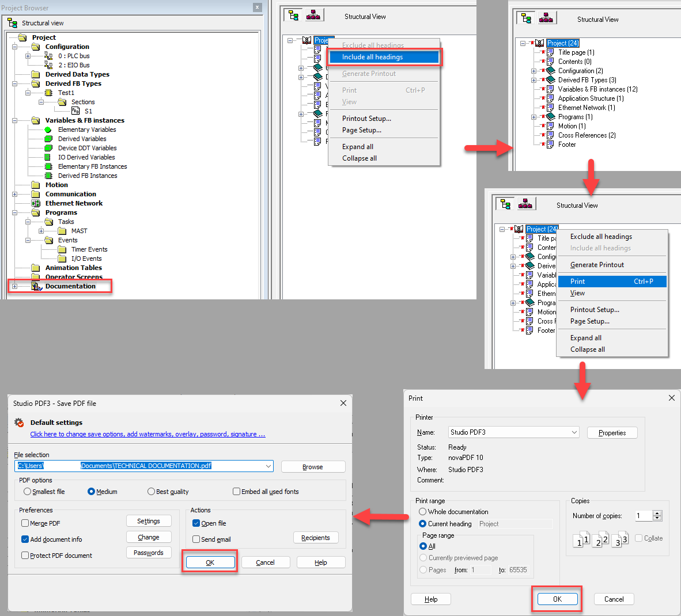Click Help in Save PDF dialog
The height and width of the screenshot is (616, 681).
pyautogui.click(x=320, y=562)
